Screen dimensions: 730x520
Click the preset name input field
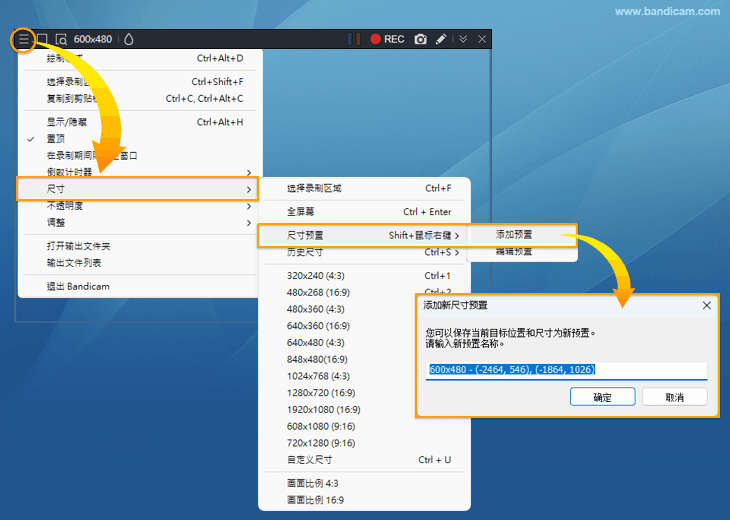pos(567,370)
